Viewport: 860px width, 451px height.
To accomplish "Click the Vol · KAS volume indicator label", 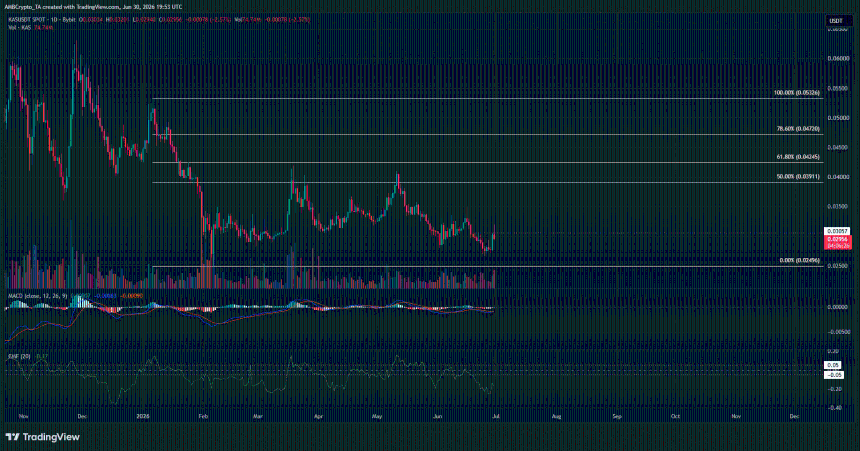I will [19, 27].
